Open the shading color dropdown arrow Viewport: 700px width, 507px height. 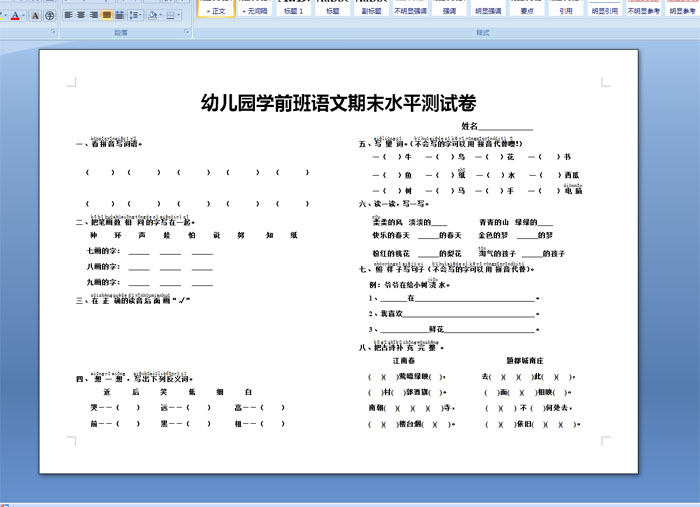click(x=160, y=15)
